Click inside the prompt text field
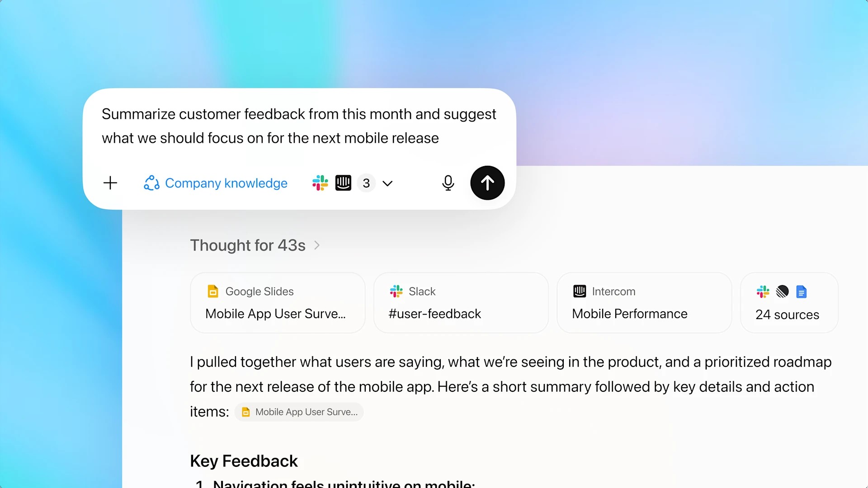 (x=298, y=127)
